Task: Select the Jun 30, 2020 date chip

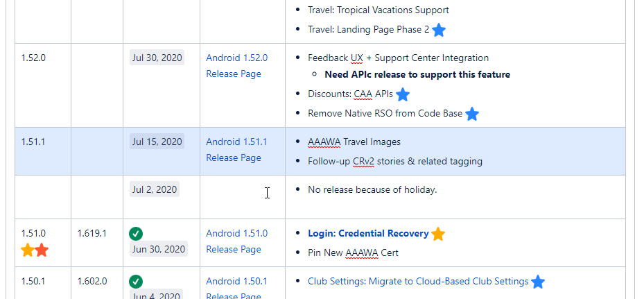Action: [159, 249]
